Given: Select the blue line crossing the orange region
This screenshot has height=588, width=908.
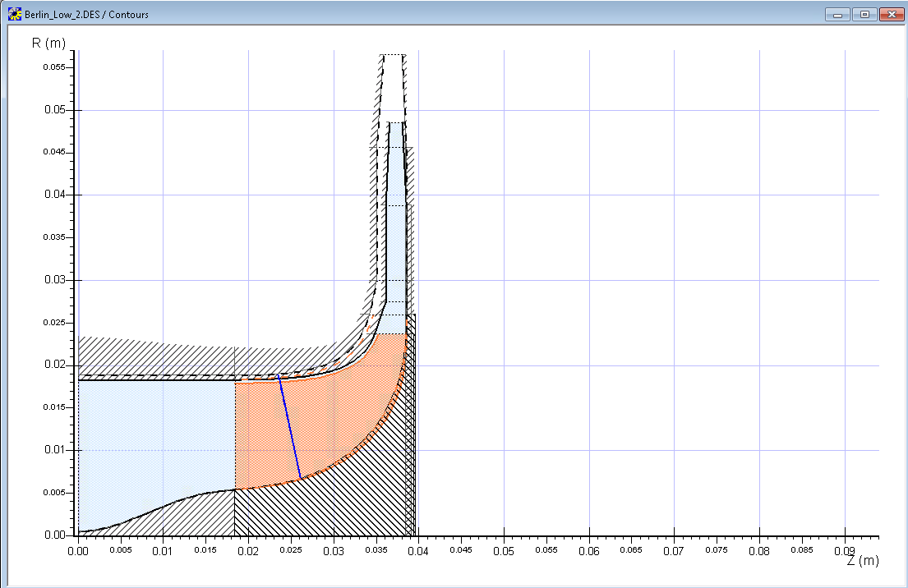Looking at the screenshot, I should (x=289, y=427).
